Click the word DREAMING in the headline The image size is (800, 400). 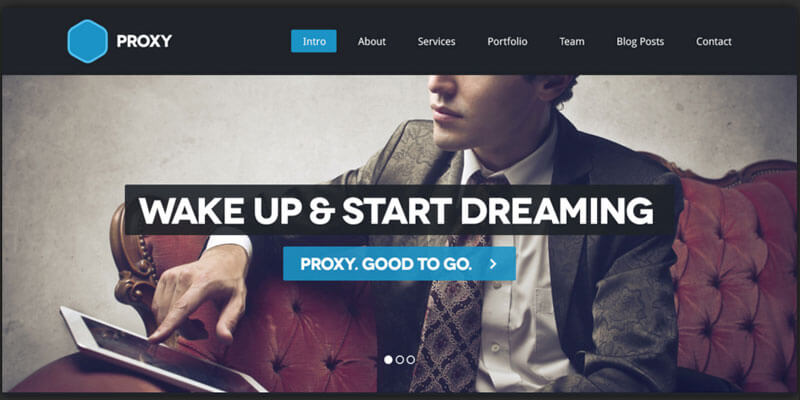[x=556, y=210]
